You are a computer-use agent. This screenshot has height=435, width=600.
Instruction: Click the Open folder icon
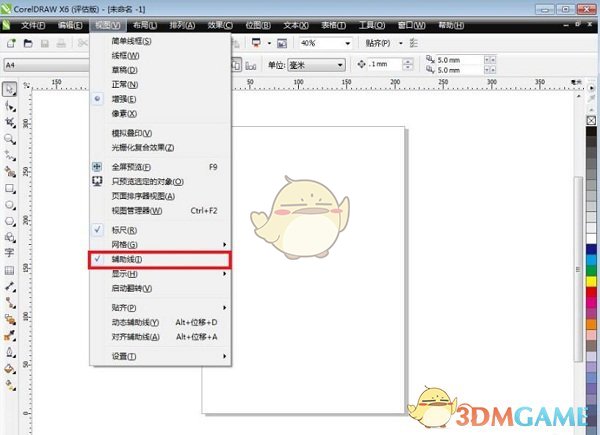28,43
